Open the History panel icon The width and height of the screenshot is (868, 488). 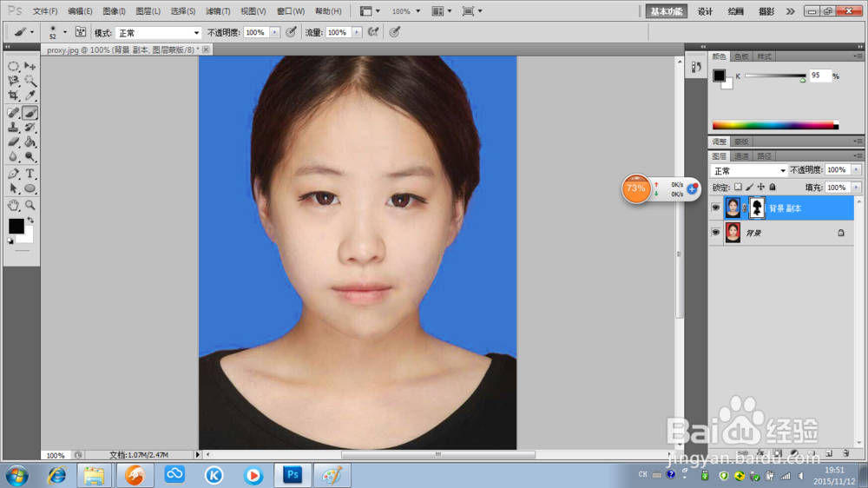point(696,67)
